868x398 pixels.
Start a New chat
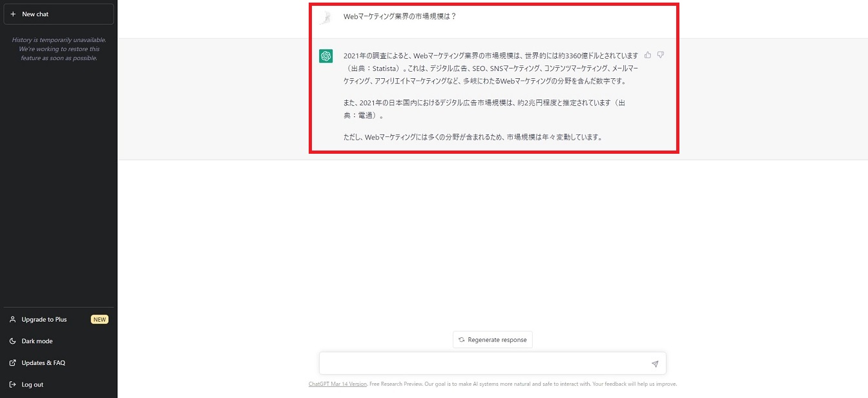pos(58,14)
